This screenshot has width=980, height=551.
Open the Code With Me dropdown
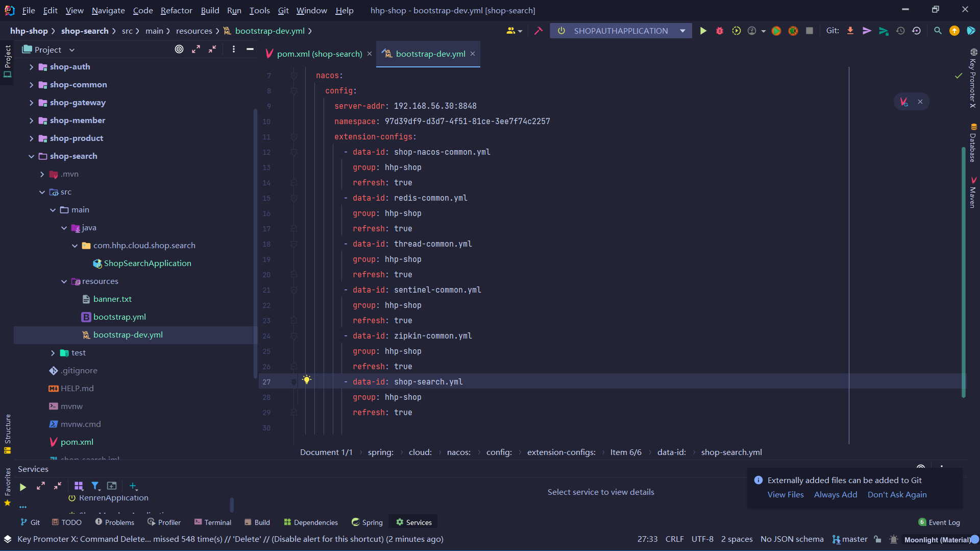(514, 31)
